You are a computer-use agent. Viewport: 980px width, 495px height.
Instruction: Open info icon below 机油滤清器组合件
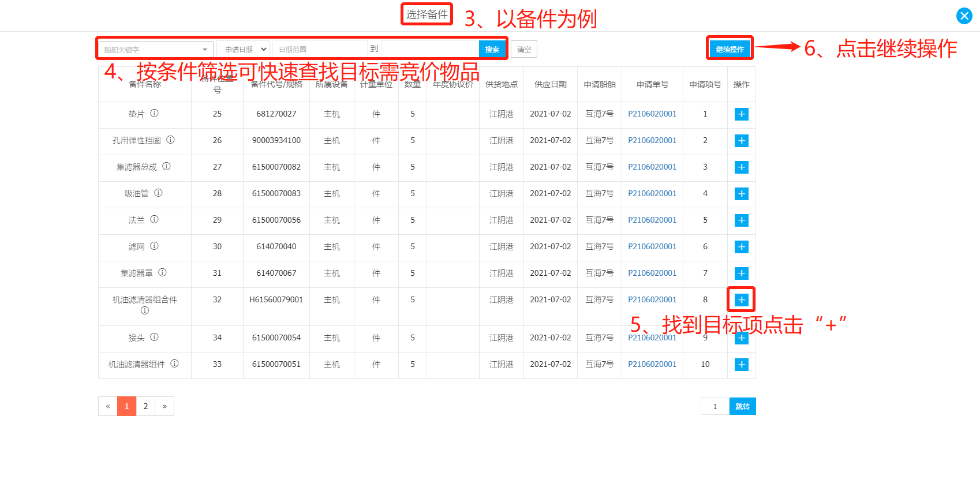pyautogui.click(x=145, y=310)
